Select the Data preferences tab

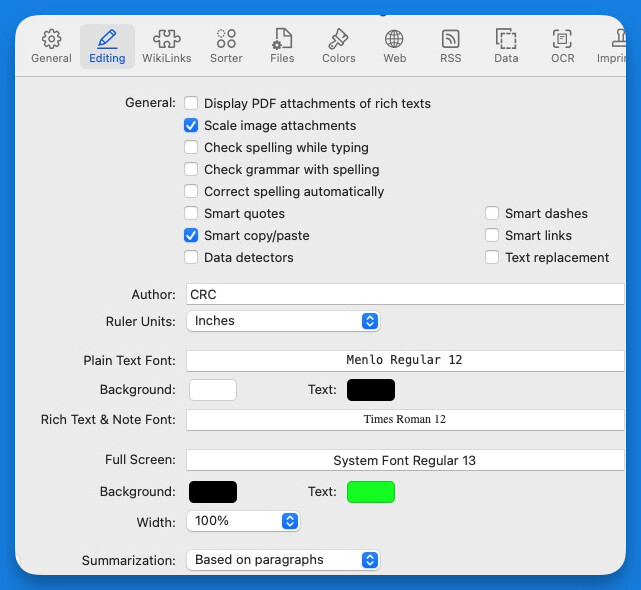click(506, 46)
